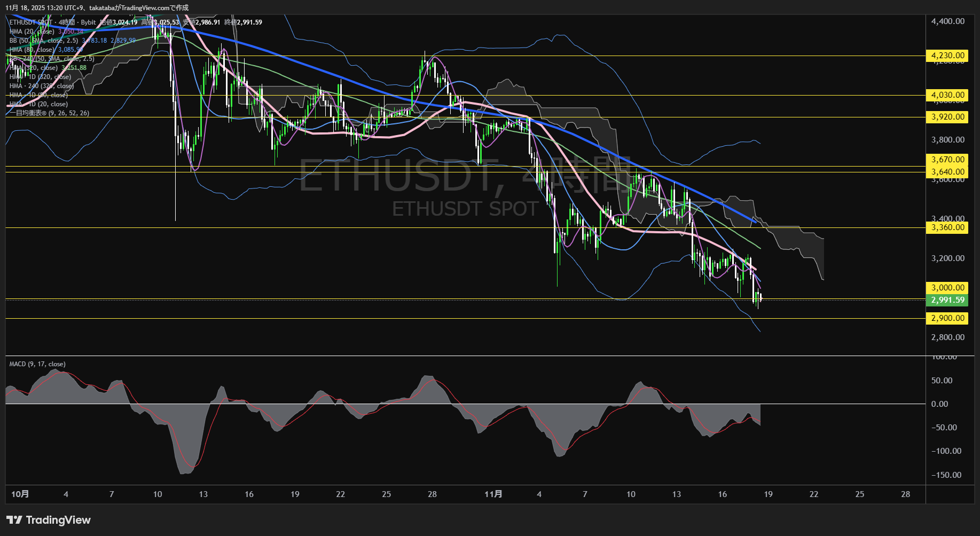The width and height of the screenshot is (980, 536).
Task: Click the timestamp text 11月 18, 2025 13:20
Action: [35, 7]
